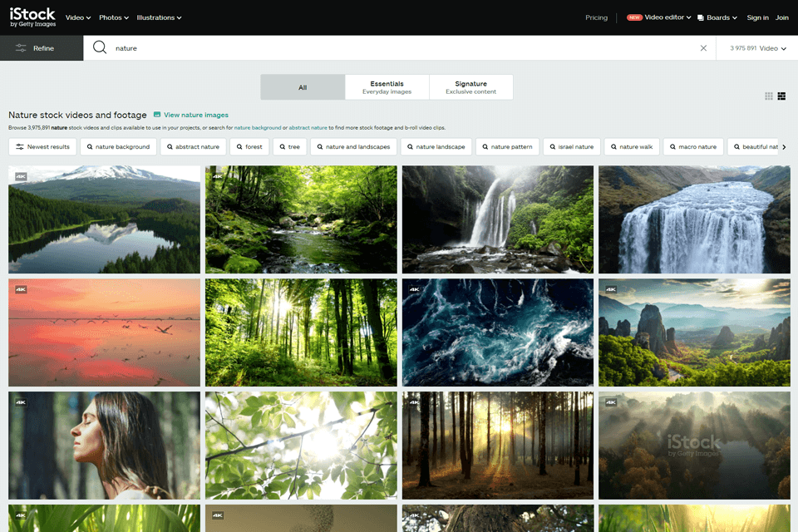The height and width of the screenshot is (532, 798).
Task: Switch to the fixed grid layout icon
Action: pyautogui.click(x=768, y=96)
